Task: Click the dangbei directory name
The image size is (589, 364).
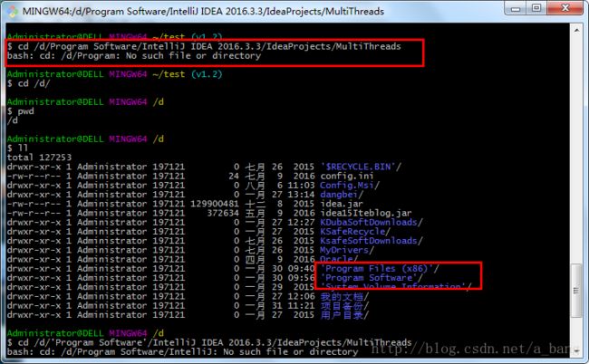Action: (342, 195)
